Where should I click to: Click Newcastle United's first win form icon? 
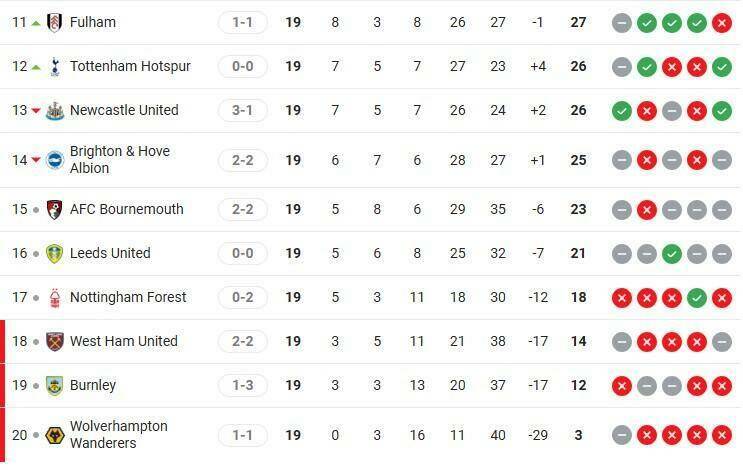[622, 110]
